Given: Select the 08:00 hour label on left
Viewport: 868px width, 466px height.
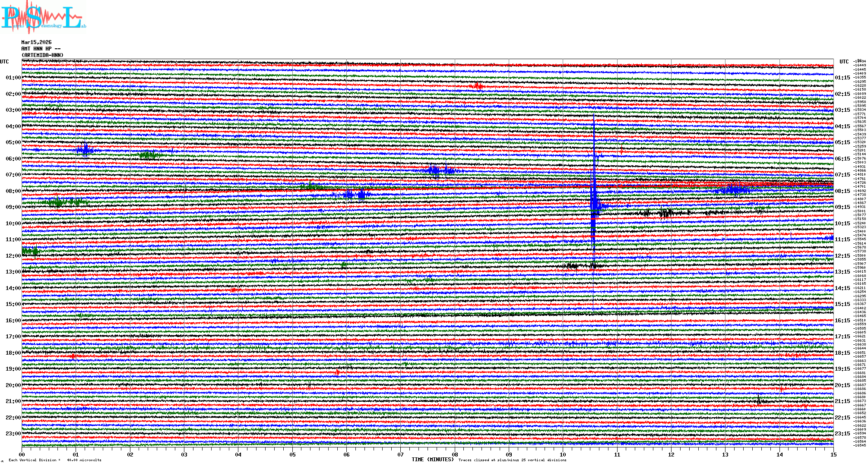Looking at the screenshot, I should pos(13,191).
